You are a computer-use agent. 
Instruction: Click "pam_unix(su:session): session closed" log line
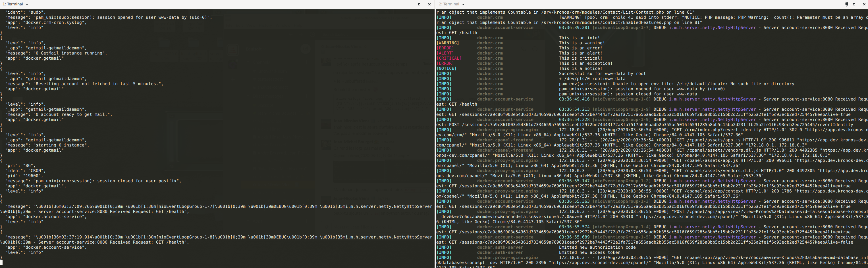[628, 94]
